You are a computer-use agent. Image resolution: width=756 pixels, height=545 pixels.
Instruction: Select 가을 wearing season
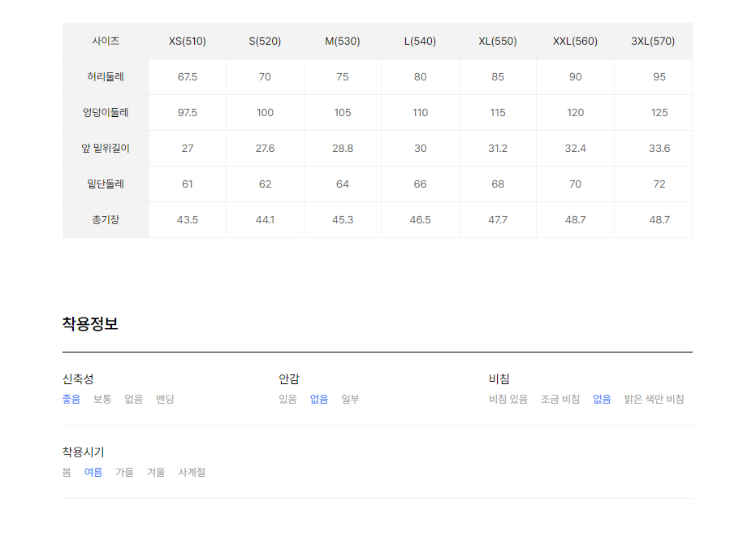pos(124,472)
